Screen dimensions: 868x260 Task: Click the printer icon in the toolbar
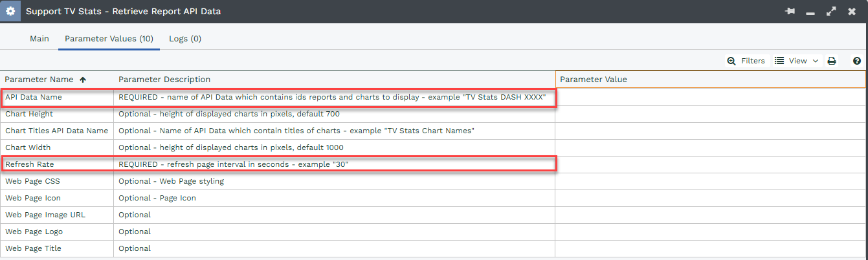[832, 61]
